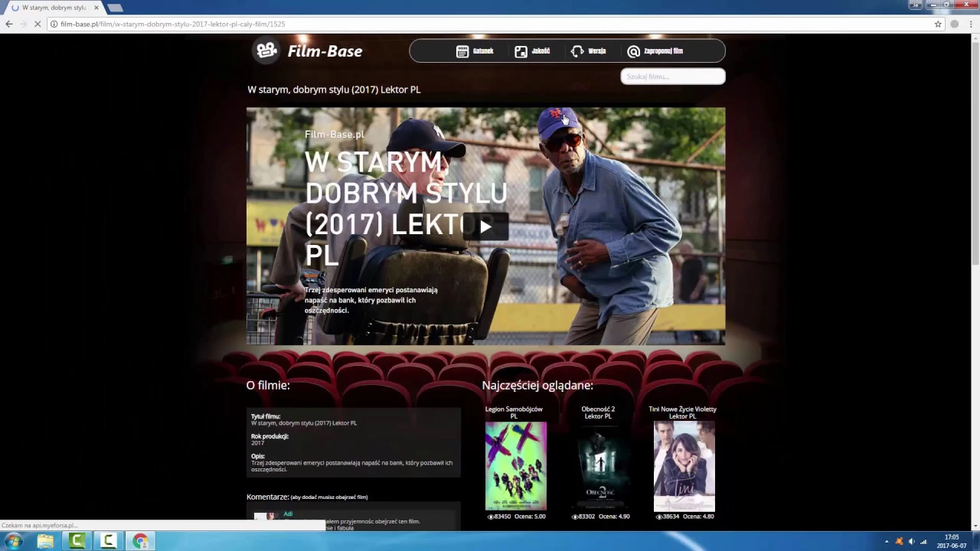Select the Obecność 2 poster thumbnail
The height and width of the screenshot is (551, 980).
600,466
